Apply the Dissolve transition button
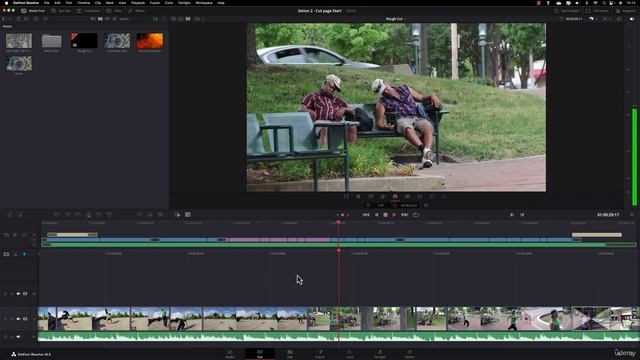 point(149,214)
